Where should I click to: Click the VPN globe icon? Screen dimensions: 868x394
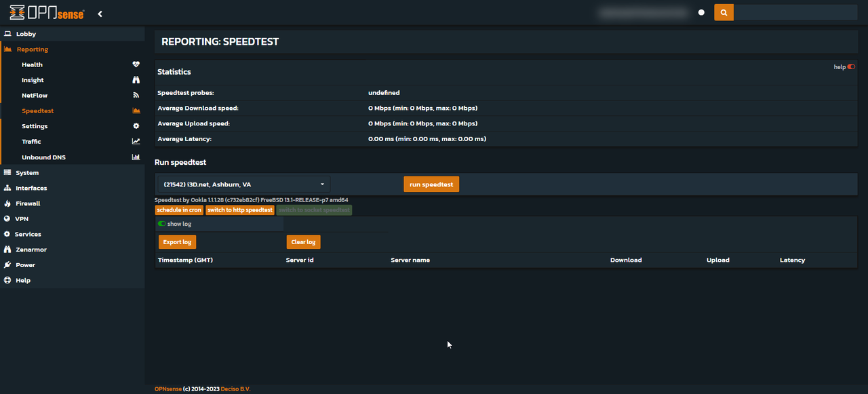pos(7,218)
